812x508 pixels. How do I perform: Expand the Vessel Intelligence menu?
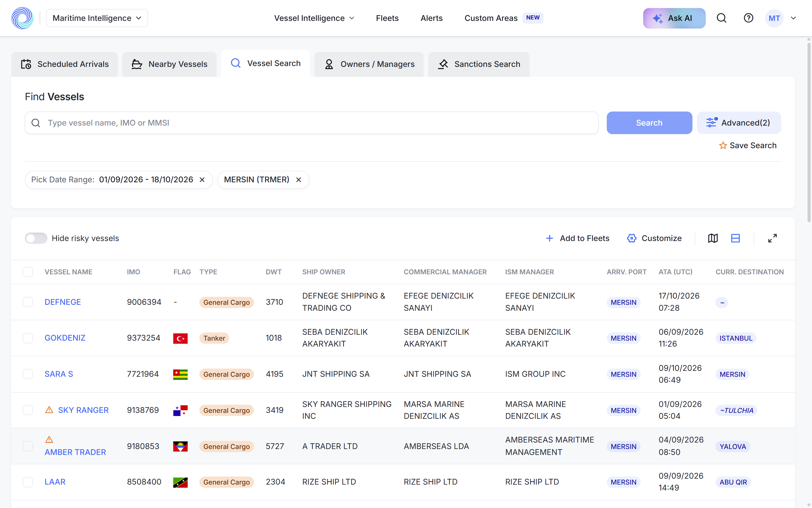314,18
